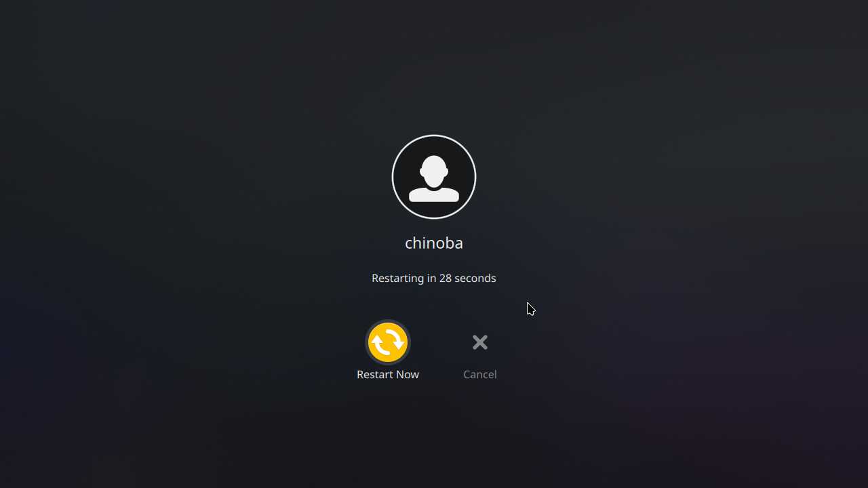The height and width of the screenshot is (488, 868).
Task: Click the word Cancel under the X
Action: [x=480, y=374]
